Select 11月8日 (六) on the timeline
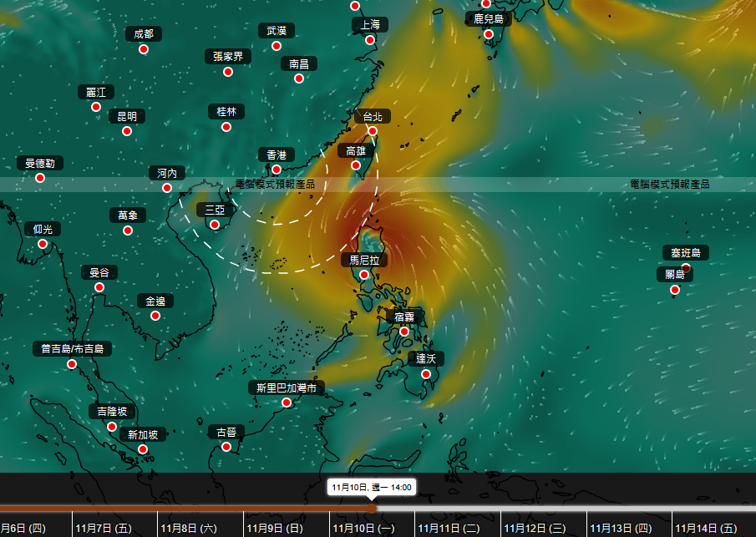 [x=189, y=528]
